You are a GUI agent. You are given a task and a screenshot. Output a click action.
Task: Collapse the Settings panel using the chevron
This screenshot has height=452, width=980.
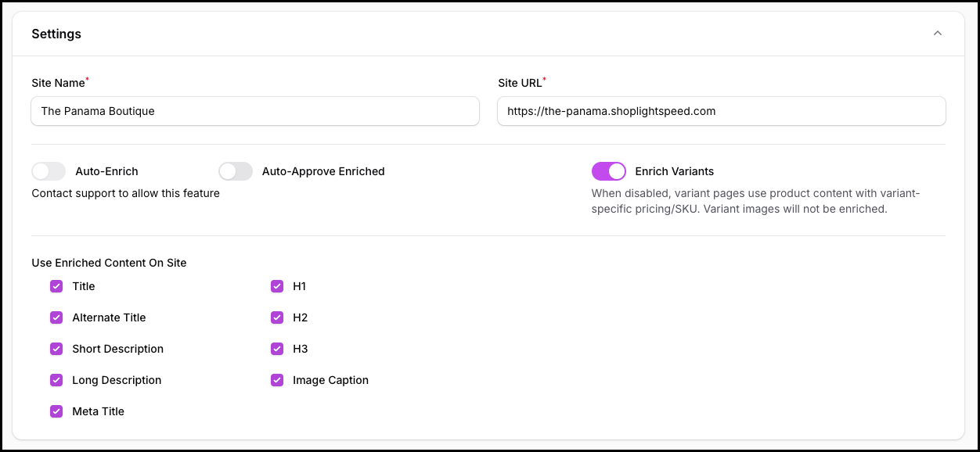click(937, 34)
